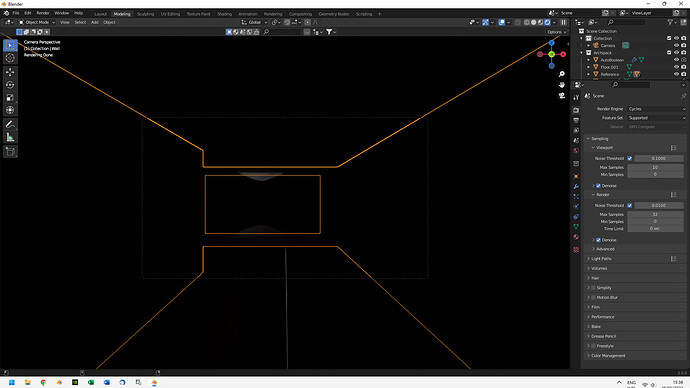The height and width of the screenshot is (388, 690).
Task: Enable the Motion Blur checkbox
Action: tap(593, 297)
